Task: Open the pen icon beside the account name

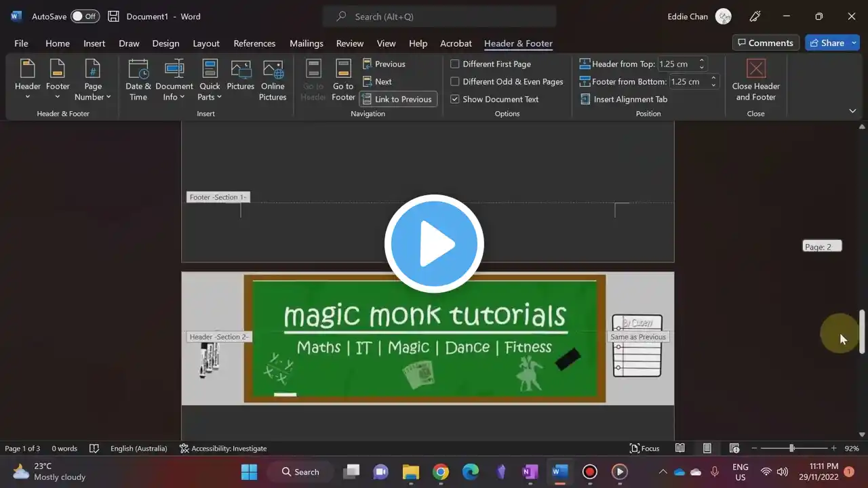Action: pyautogui.click(x=755, y=16)
